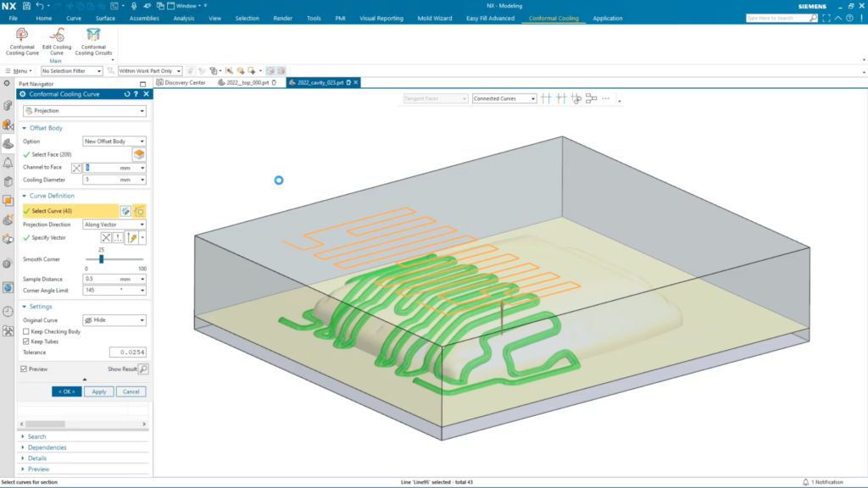Screen dimensions: 868x488
Task: Open the Menu button in top border bar
Action: (19, 71)
